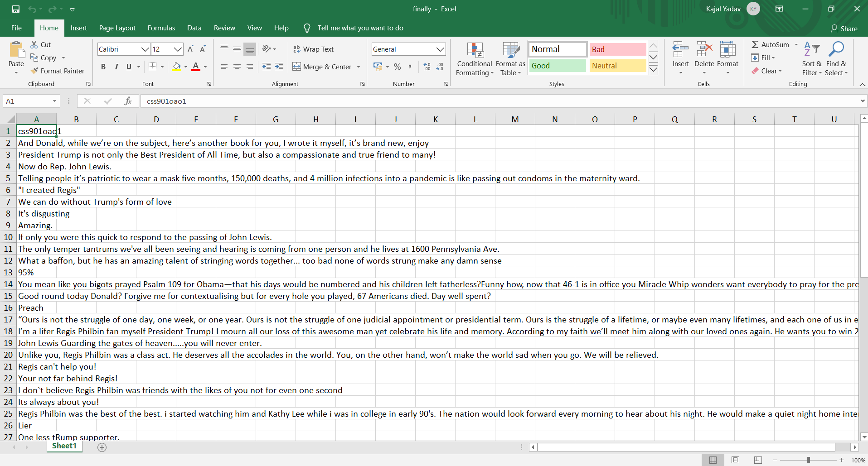This screenshot has width=868, height=466.
Task: Open the Page Layout ribbon tab
Action: [117, 28]
